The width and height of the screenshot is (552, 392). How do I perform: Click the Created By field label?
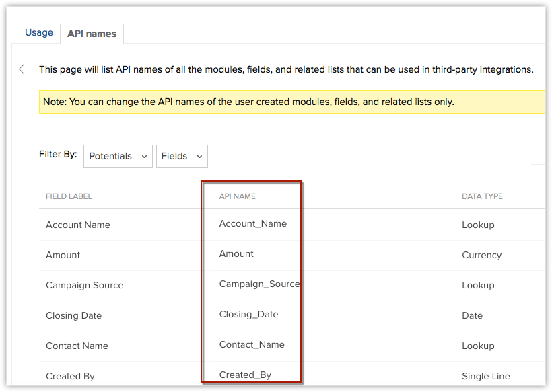coord(70,376)
